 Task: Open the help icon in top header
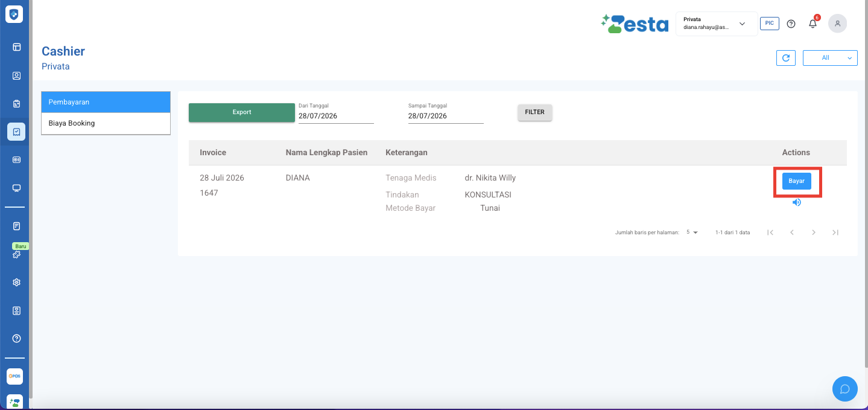(791, 24)
